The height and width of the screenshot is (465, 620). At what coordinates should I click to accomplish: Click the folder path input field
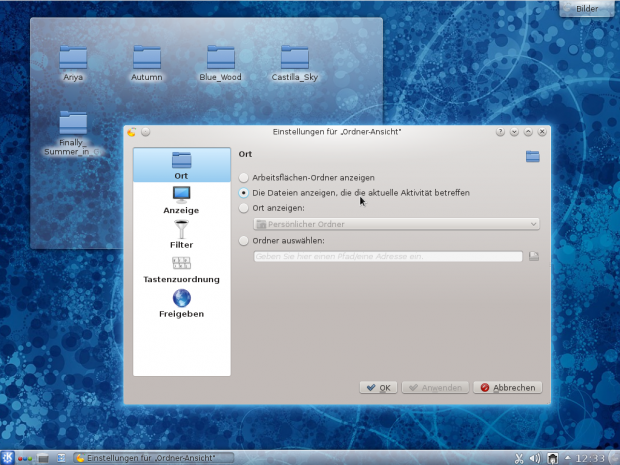point(388,257)
